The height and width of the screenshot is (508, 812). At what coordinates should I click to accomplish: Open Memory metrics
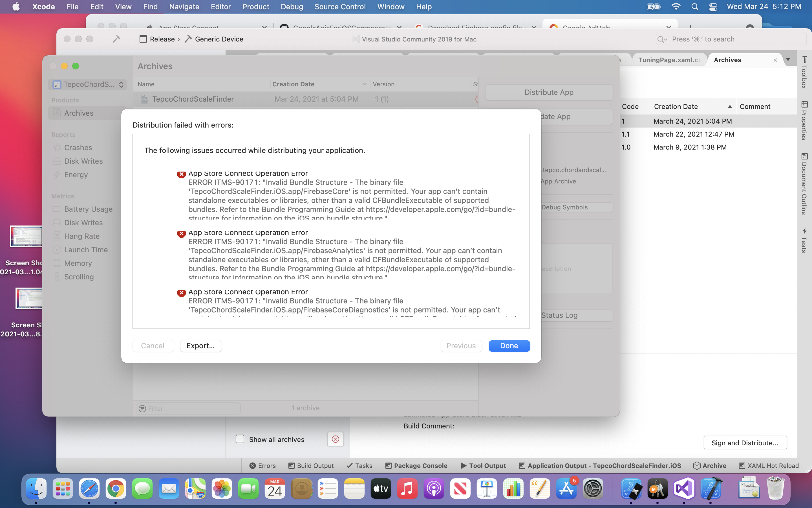point(78,263)
